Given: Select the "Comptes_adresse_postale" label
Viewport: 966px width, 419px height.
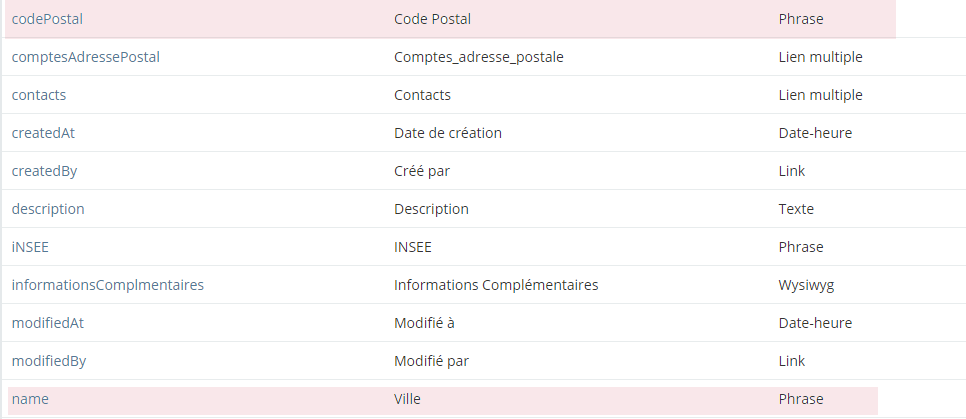Looking at the screenshot, I should (479, 57).
